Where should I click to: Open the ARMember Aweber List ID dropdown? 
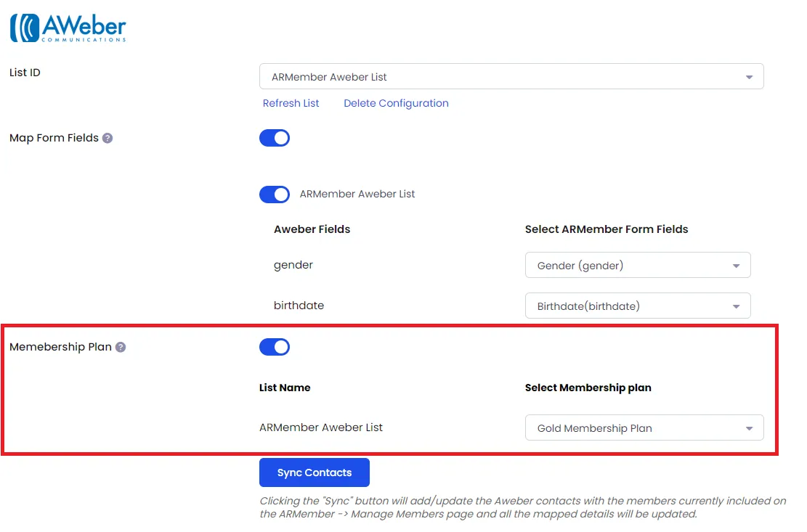(511, 77)
